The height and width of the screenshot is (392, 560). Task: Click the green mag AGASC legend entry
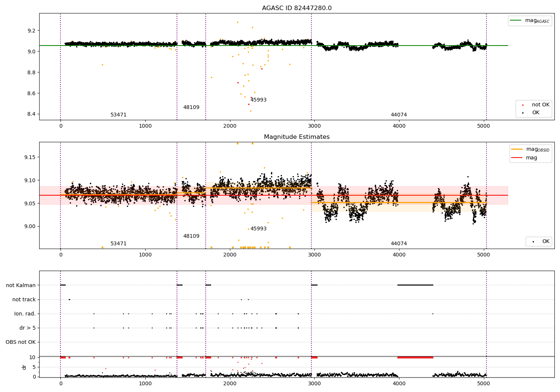click(x=530, y=21)
